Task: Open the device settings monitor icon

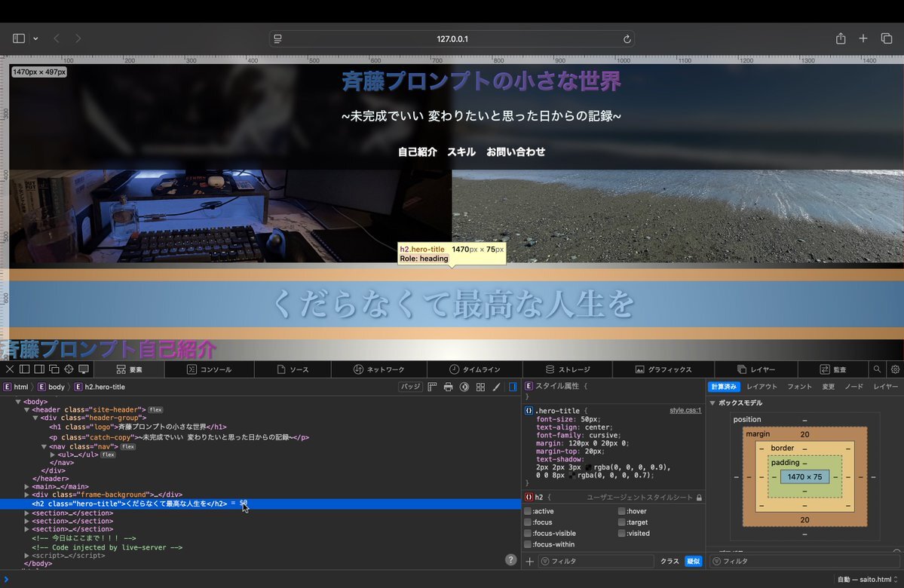Action: [84, 369]
